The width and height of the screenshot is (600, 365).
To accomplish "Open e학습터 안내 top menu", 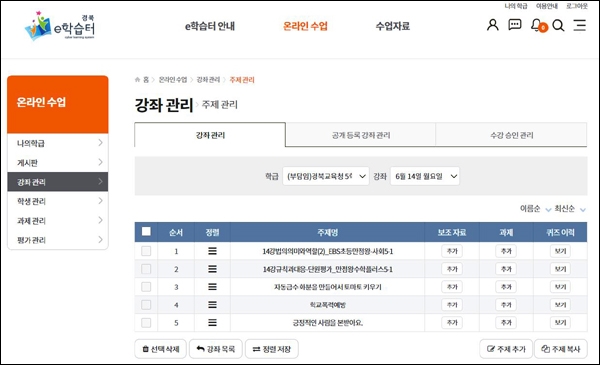I will point(210,26).
